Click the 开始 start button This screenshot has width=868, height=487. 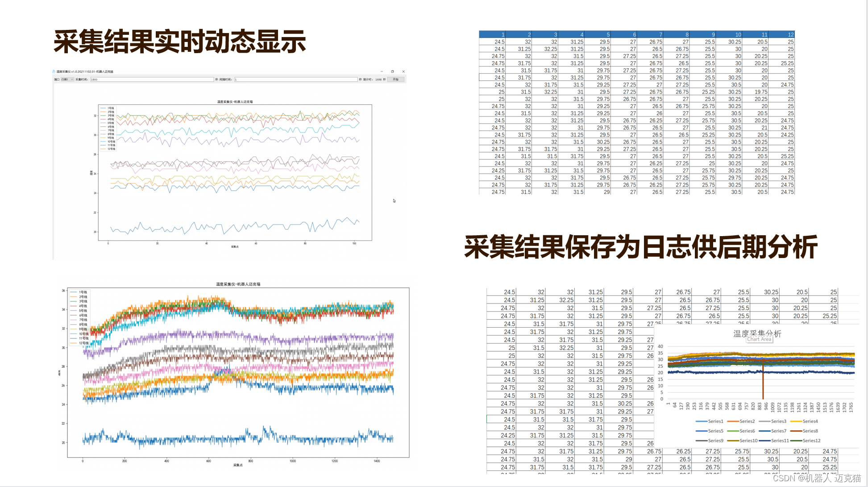pos(396,79)
